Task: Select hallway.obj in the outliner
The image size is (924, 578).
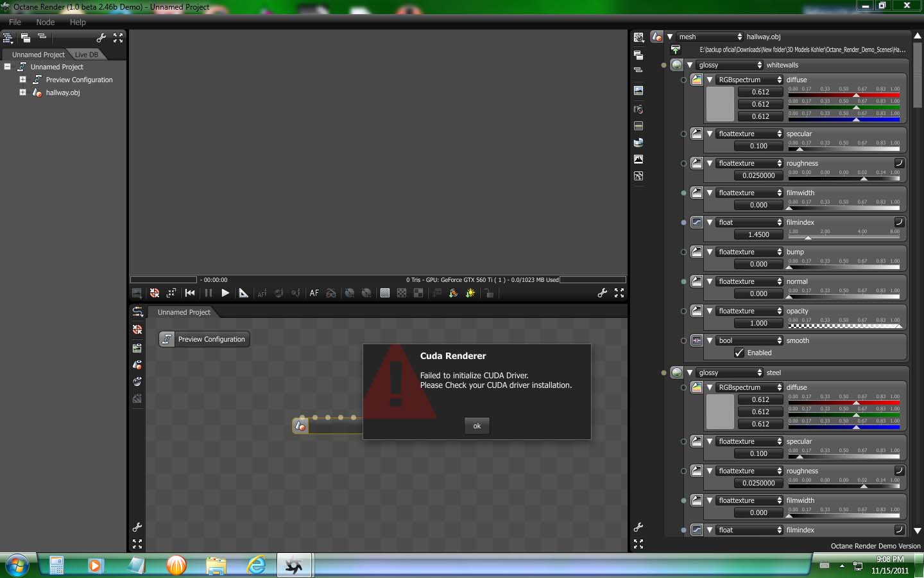Action: pyautogui.click(x=63, y=92)
